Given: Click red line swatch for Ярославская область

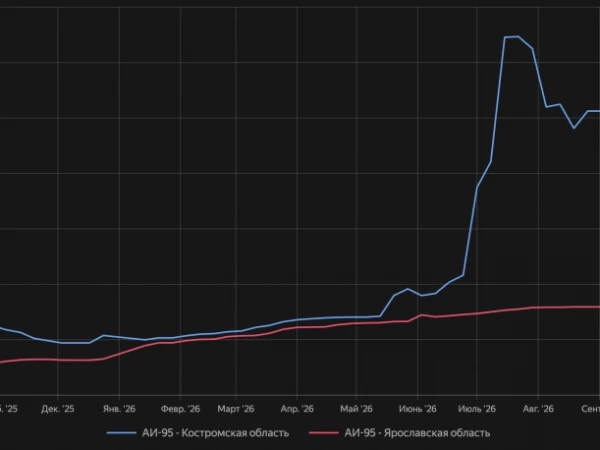Looking at the screenshot, I should click(x=324, y=433).
